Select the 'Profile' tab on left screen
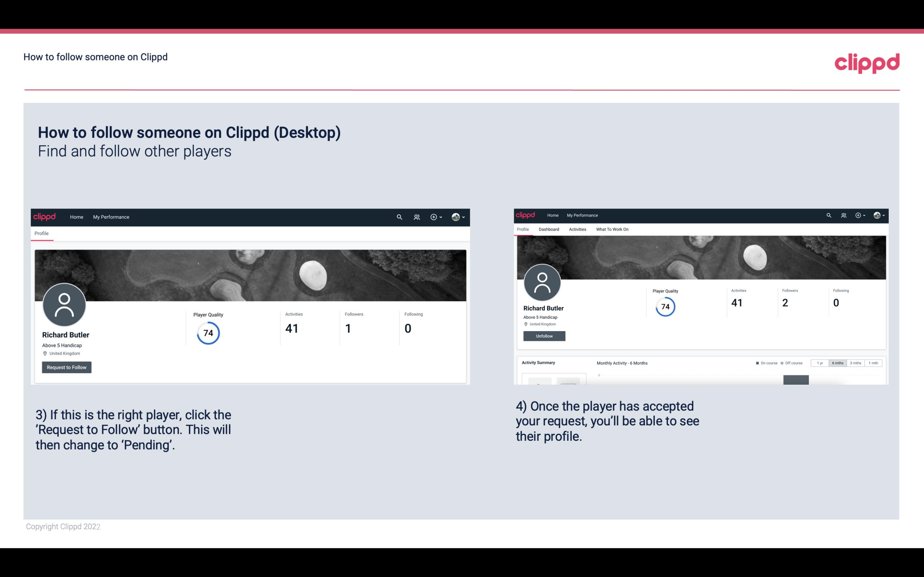924x577 pixels. [x=41, y=233]
